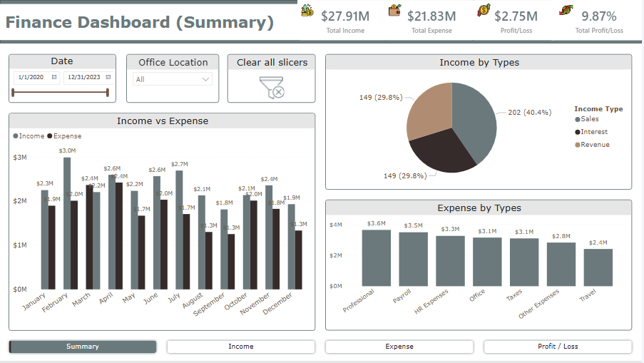Viewport: 644px width, 363px height.
Task: Open the Profit / Loss page
Action: click(558, 347)
